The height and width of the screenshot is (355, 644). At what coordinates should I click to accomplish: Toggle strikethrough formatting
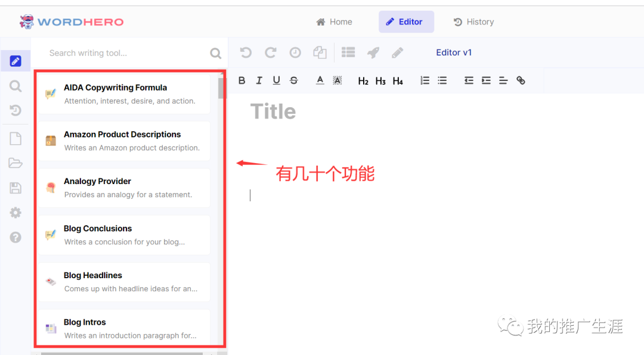pos(293,80)
